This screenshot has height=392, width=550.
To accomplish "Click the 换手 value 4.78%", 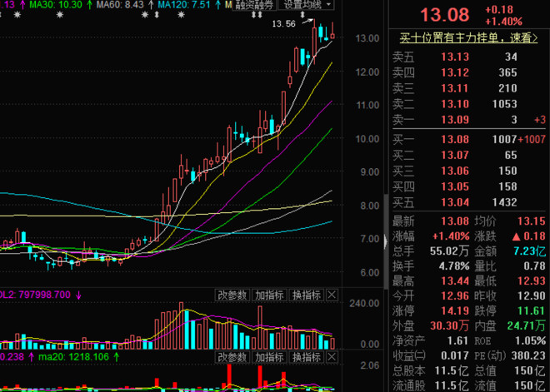I will [454, 266].
